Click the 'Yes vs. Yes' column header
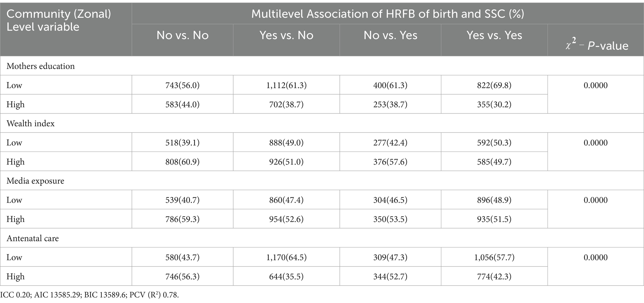The width and height of the screenshot is (644, 303). click(x=495, y=35)
